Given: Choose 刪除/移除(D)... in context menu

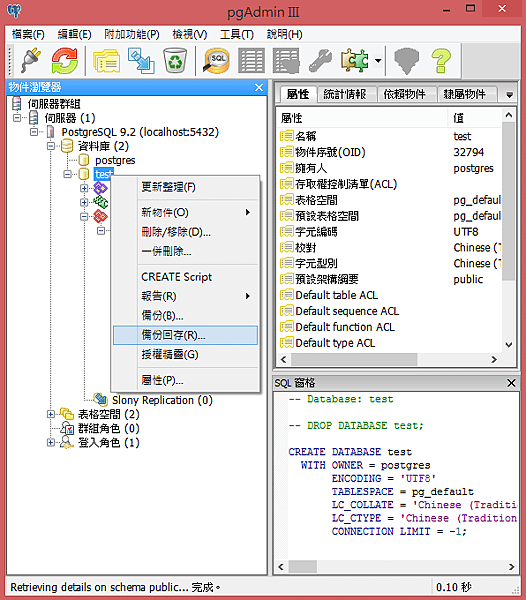Looking at the screenshot, I should point(185,232).
